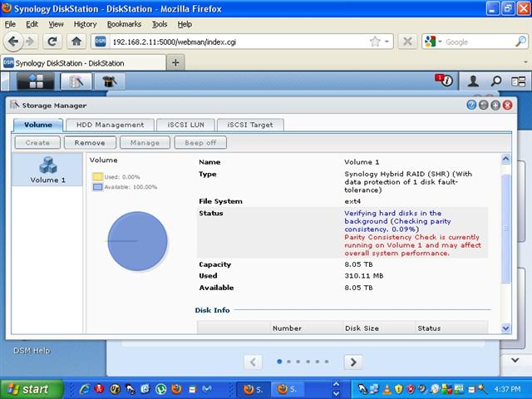The image size is (532, 399).
Task: Open the DSM Help link
Action: click(32, 351)
